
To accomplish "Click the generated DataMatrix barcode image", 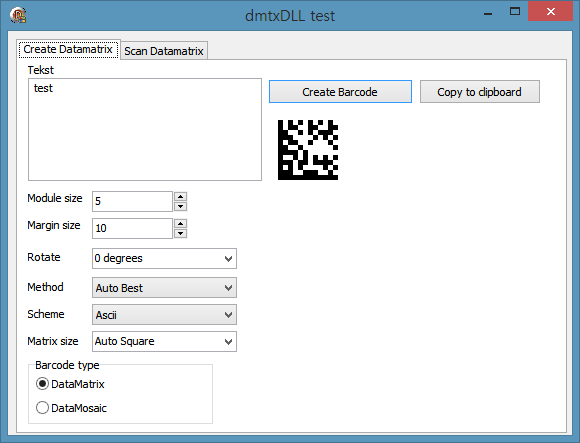I will click(x=308, y=150).
